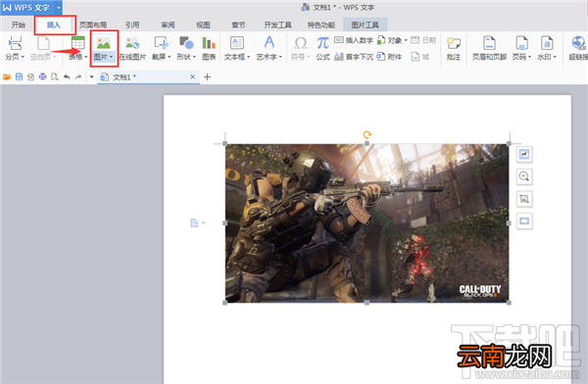The height and width of the screenshot is (384, 588).
Task: Open the WPS 文字 application menu arrow
Action: 59,8
